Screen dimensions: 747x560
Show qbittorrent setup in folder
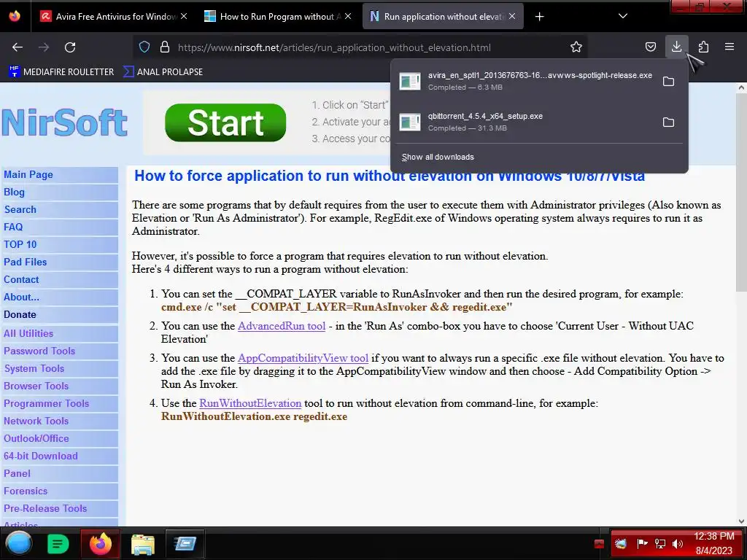[668, 122]
